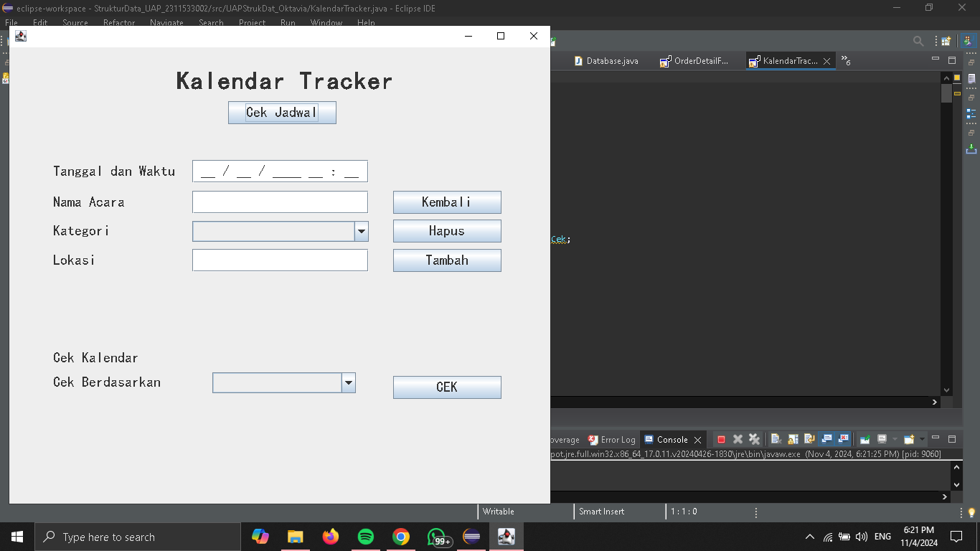This screenshot has height=551, width=980.
Task: Open WhatsApp from the taskbar
Action: pyautogui.click(x=437, y=537)
